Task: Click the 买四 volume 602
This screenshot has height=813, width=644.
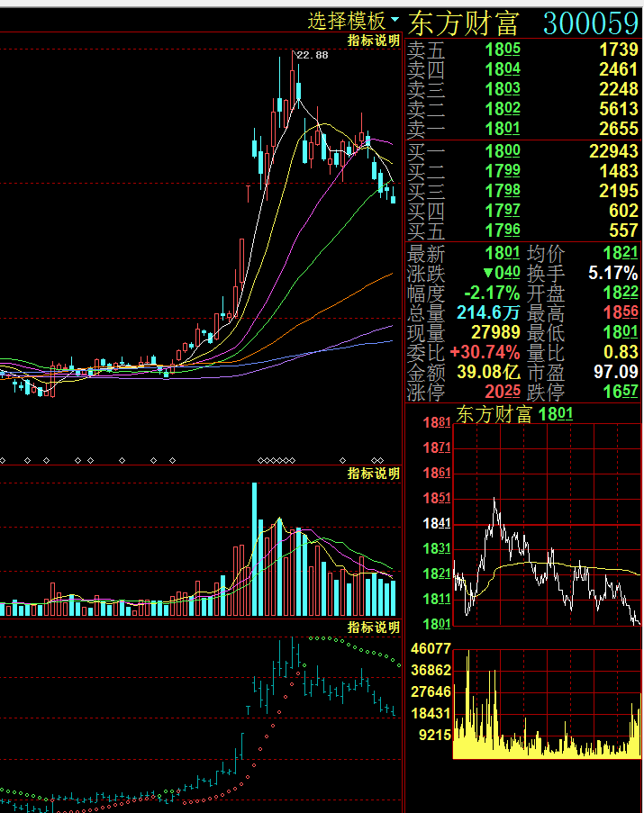Action: coord(624,211)
